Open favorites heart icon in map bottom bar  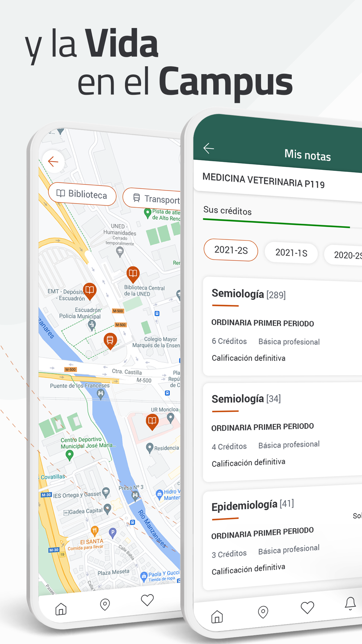(x=147, y=600)
